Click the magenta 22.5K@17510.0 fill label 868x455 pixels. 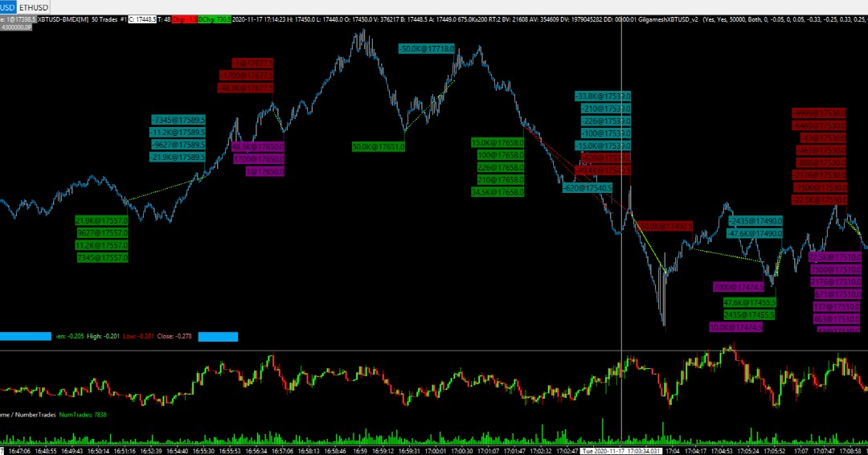pos(835,257)
